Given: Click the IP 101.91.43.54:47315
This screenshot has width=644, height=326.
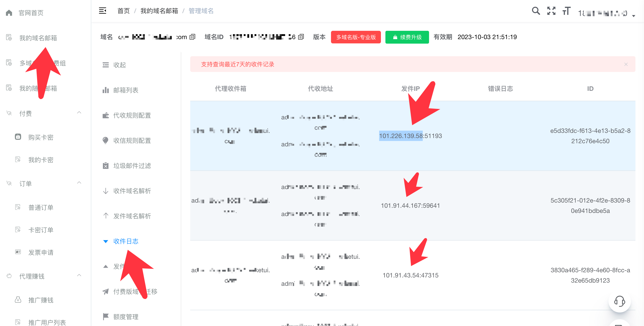Looking at the screenshot, I should coord(410,275).
